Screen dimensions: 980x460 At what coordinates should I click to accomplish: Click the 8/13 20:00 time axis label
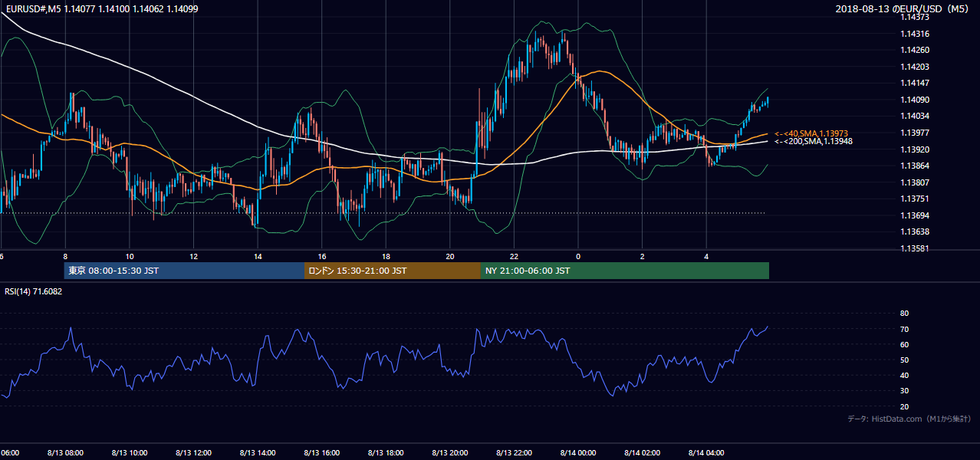pyautogui.click(x=449, y=453)
